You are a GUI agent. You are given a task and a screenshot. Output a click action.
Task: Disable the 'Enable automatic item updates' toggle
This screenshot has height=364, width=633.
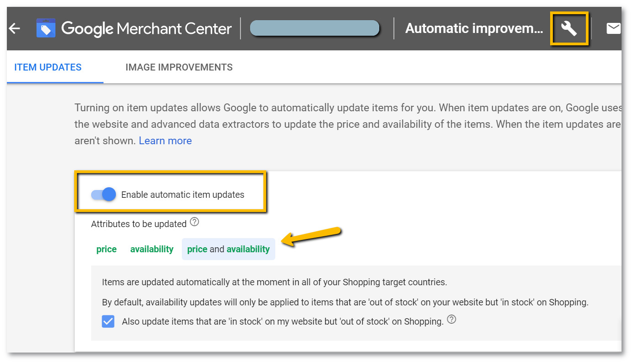[x=103, y=194]
